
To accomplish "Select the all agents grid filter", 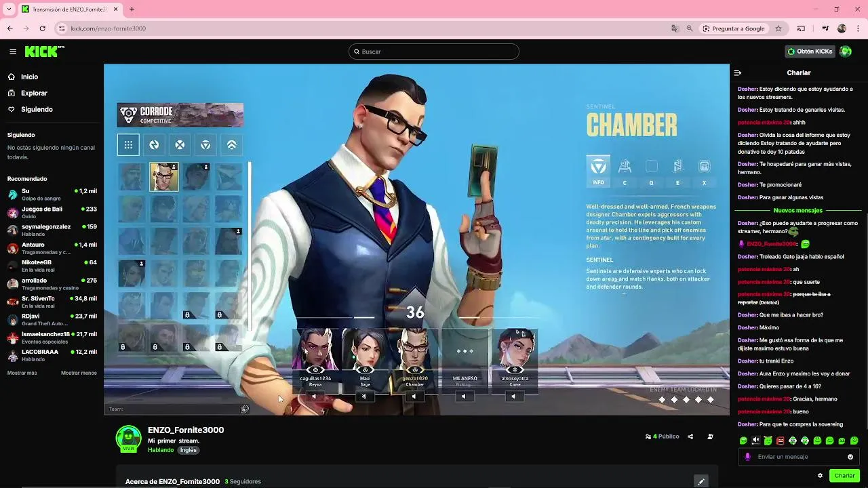I will (x=128, y=145).
